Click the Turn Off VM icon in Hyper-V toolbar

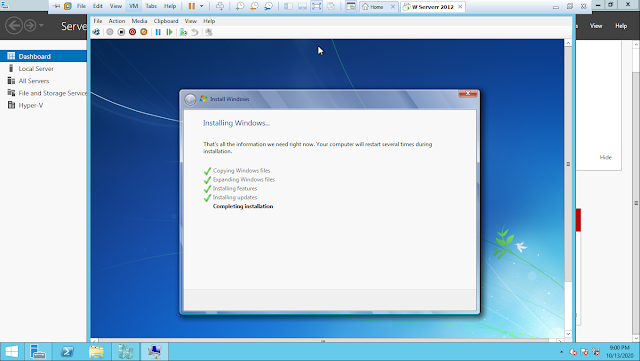click(x=121, y=32)
